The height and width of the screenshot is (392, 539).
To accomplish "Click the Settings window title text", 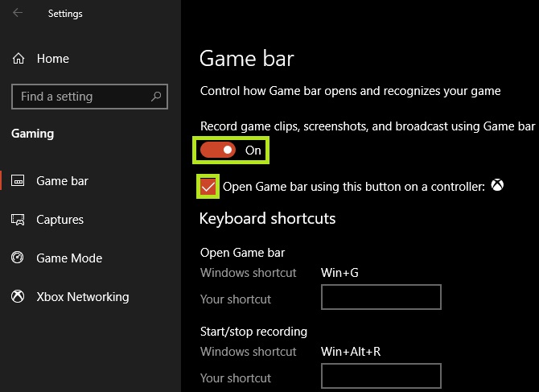I will [65, 14].
